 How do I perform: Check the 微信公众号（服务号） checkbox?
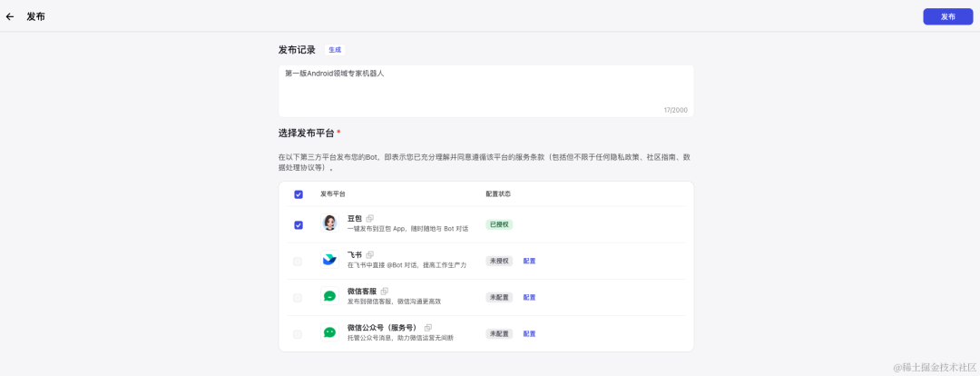(x=298, y=334)
